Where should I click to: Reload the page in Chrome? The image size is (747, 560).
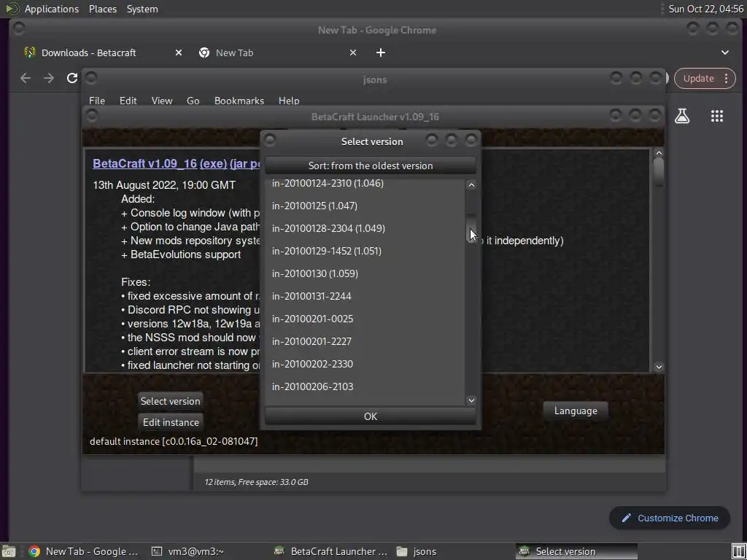pos(72,78)
